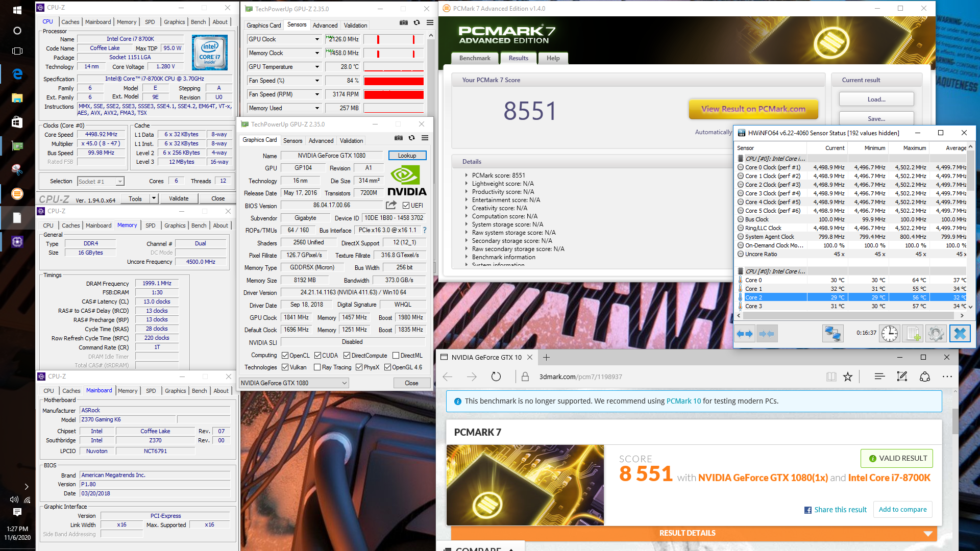Open Advanced tab in top GPU-Z window
Viewport: 980px width, 551px height.
pyautogui.click(x=325, y=25)
